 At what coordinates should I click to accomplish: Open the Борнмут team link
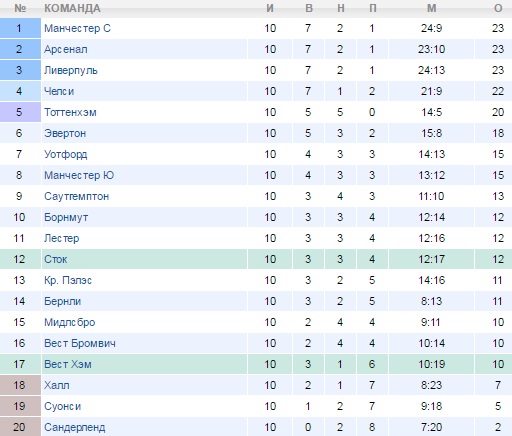(x=66, y=217)
